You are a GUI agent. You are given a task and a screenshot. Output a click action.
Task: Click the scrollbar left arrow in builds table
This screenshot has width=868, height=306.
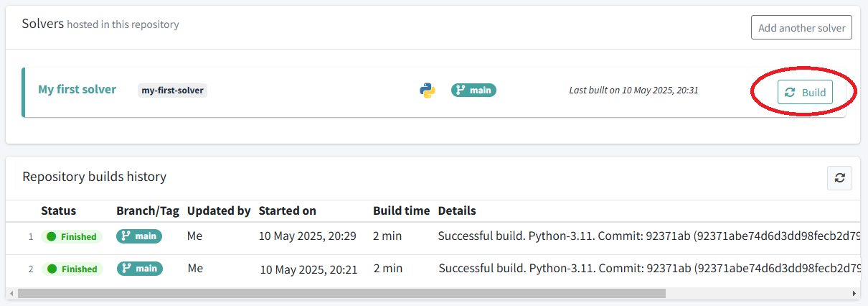click(11, 293)
